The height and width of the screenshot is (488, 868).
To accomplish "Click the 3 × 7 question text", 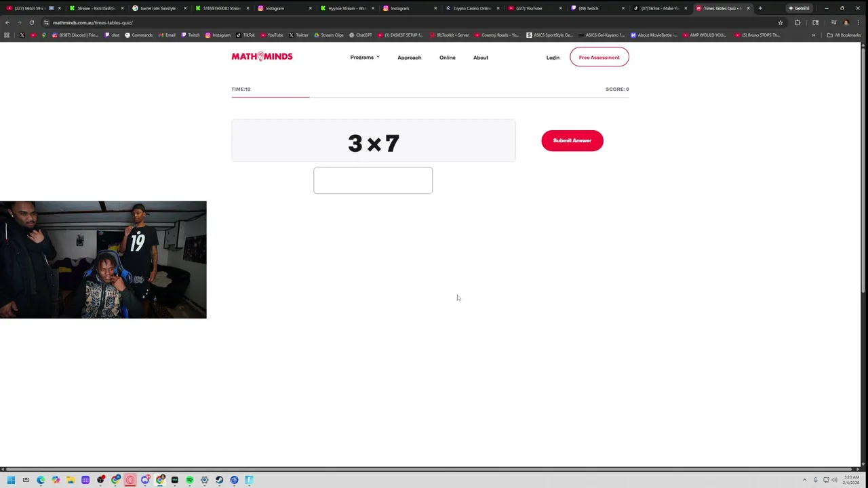I will [374, 143].
